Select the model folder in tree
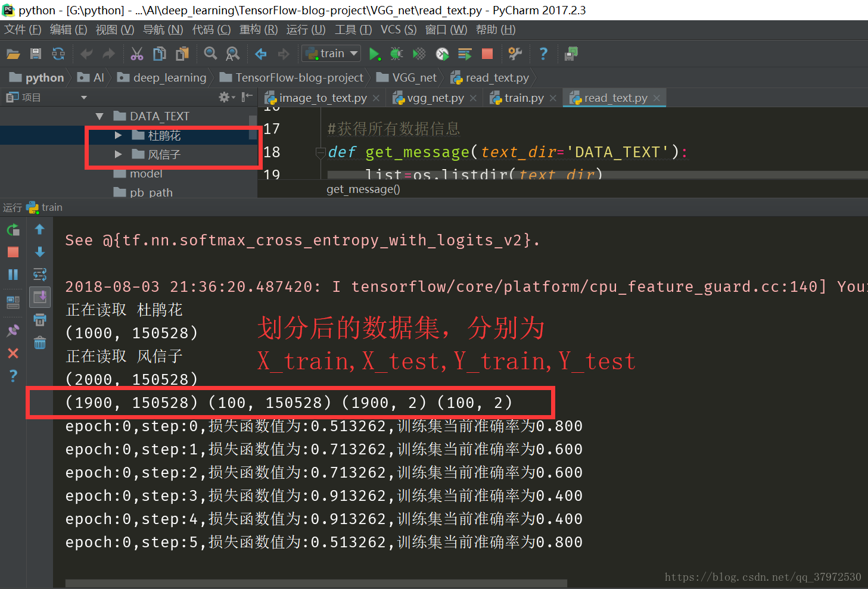Viewport: 868px width, 589px height. point(138,173)
